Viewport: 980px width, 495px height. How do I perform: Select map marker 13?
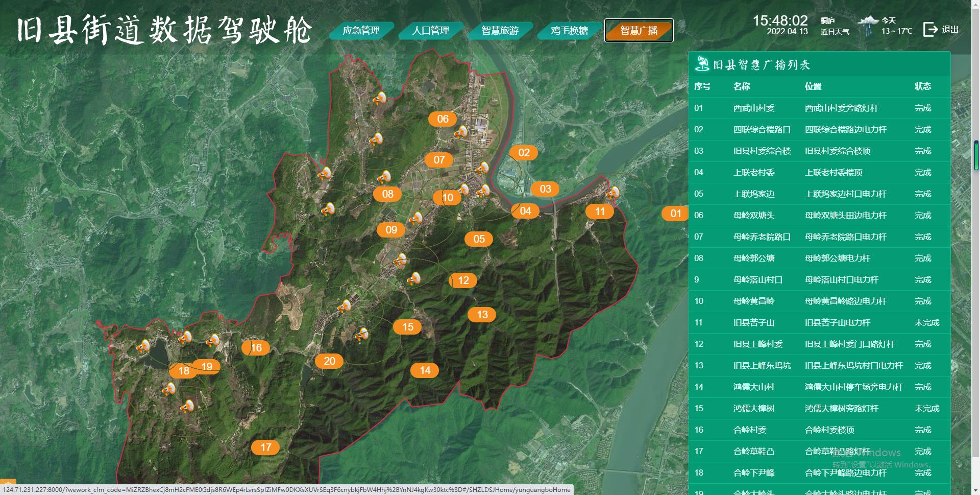pos(482,315)
